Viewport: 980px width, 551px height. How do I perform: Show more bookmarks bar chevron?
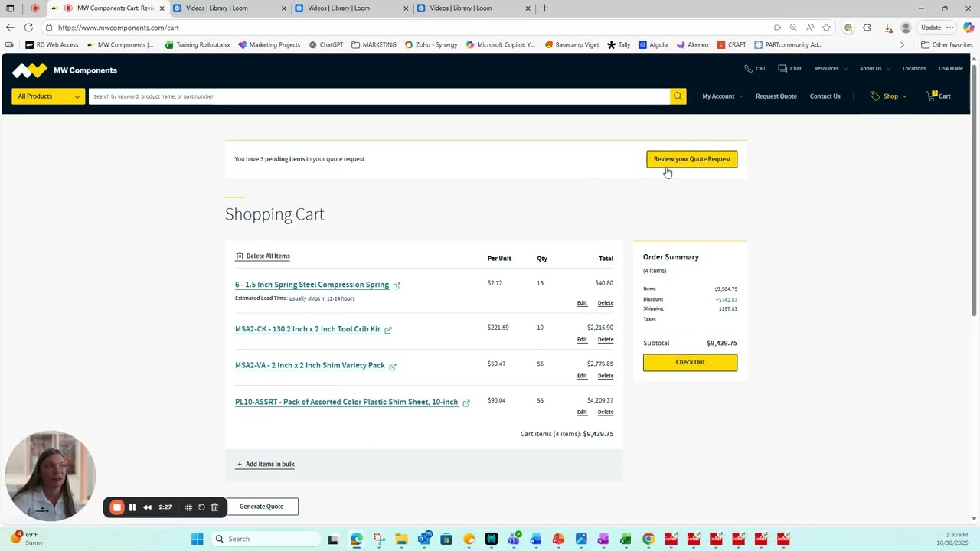pos(902,44)
